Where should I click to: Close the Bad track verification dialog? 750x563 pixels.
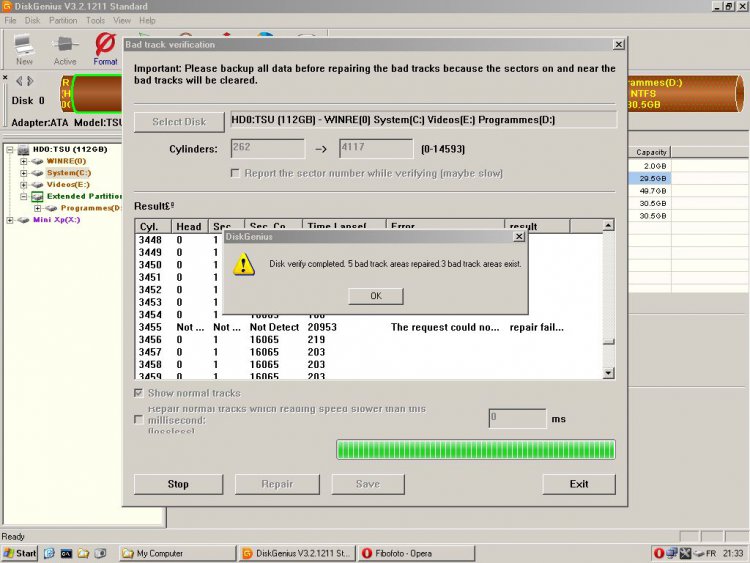coord(618,44)
